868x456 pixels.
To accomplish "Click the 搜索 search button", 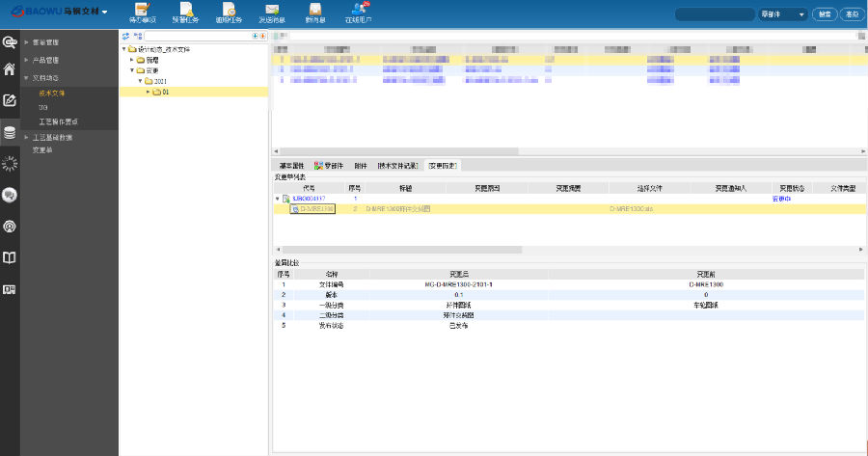I will point(825,14).
